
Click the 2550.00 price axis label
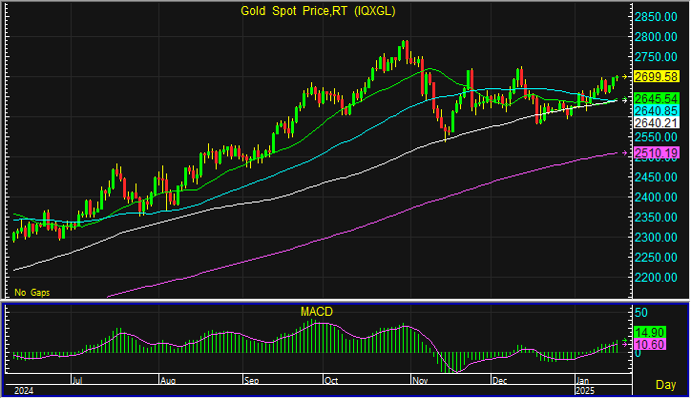(656, 137)
